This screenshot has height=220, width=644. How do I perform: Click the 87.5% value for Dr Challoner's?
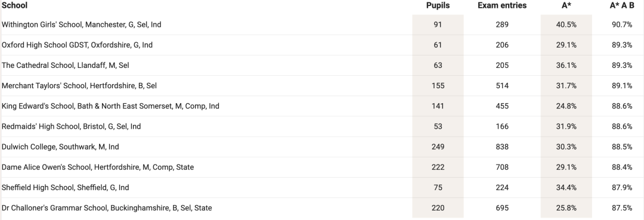click(622, 207)
